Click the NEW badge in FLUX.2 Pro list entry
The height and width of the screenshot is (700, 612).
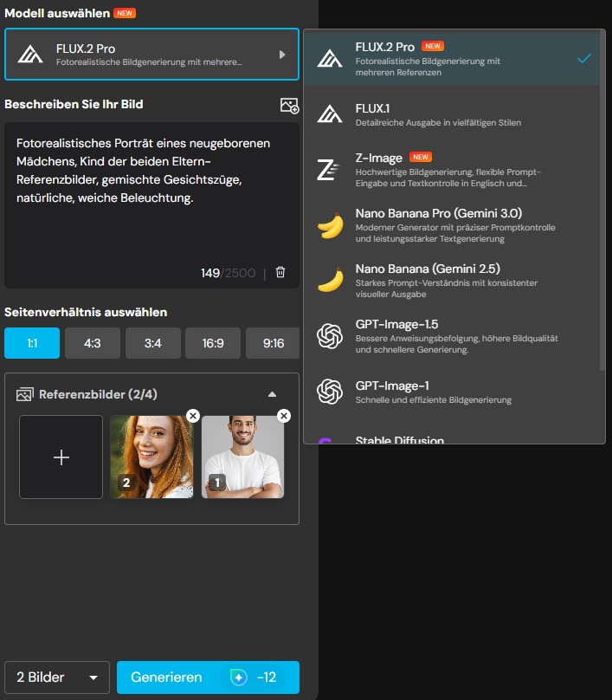point(432,46)
